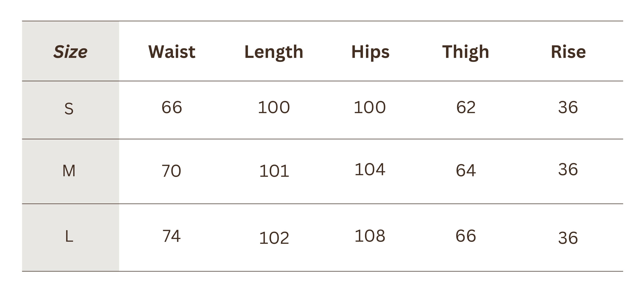Click the Hips column header
Viewport: 644px width, 292px height.
click(x=370, y=52)
